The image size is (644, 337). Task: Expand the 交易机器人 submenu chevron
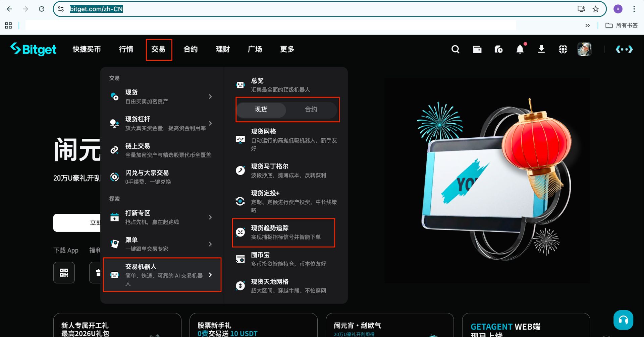click(x=210, y=275)
